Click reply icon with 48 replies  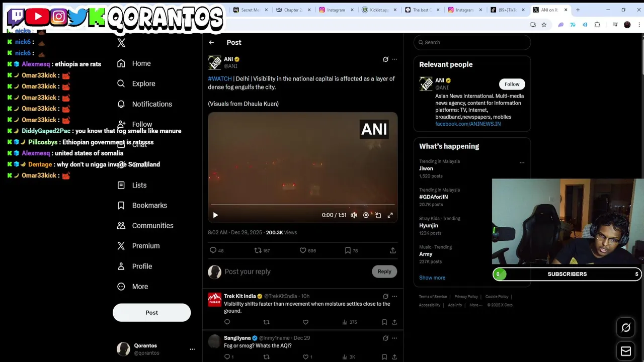point(216,250)
